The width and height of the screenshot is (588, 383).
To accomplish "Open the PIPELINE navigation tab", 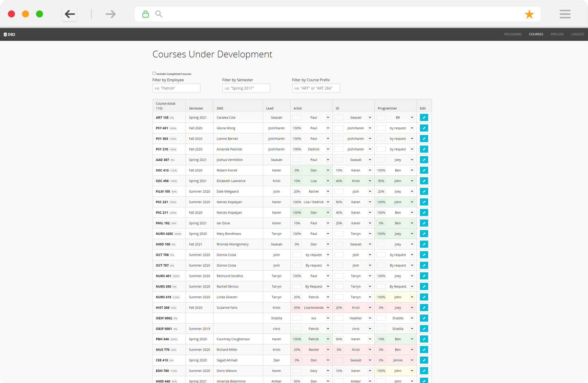I will [557, 34].
